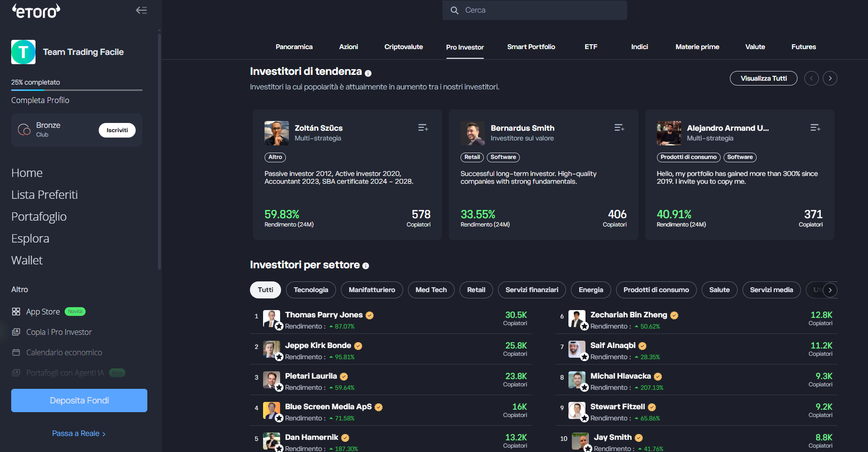Viewport: 868px width, 452px height.
Task: Open the Criptovalute tab
Action: [404, 47]
